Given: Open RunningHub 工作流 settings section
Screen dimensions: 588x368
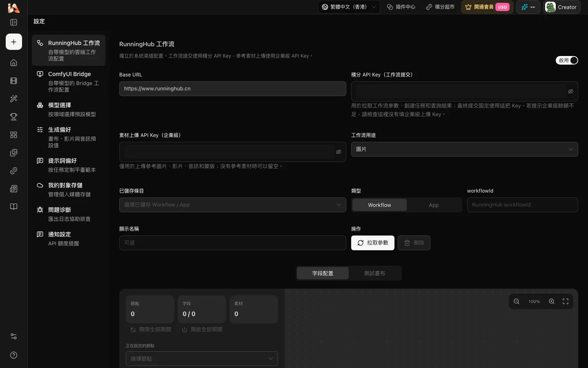Looking at the screenshot, I should coord(69,50).
